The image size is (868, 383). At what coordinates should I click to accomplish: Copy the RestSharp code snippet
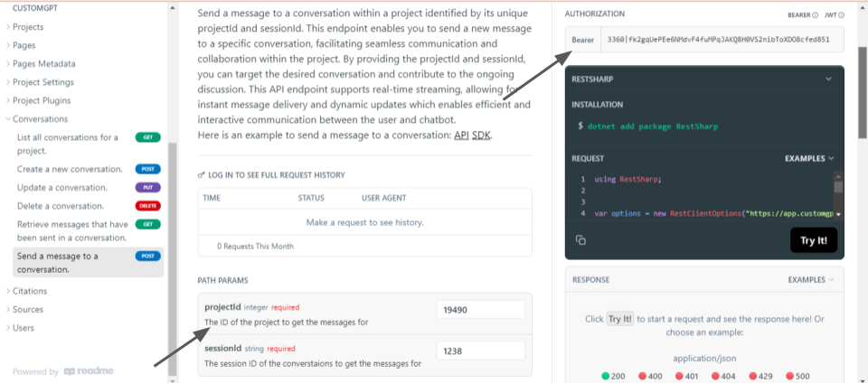(580, 240)
